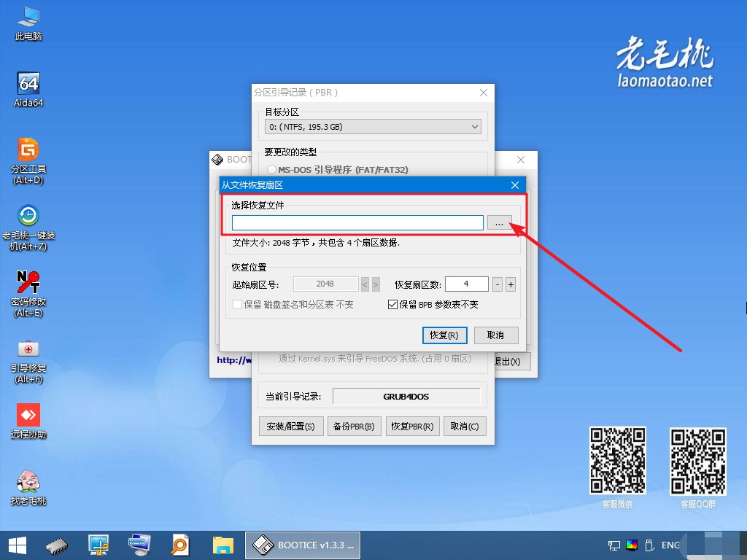Switch the ENG input language indicator
The height and width of the screenshot is (560, 747).
[670, 545]
